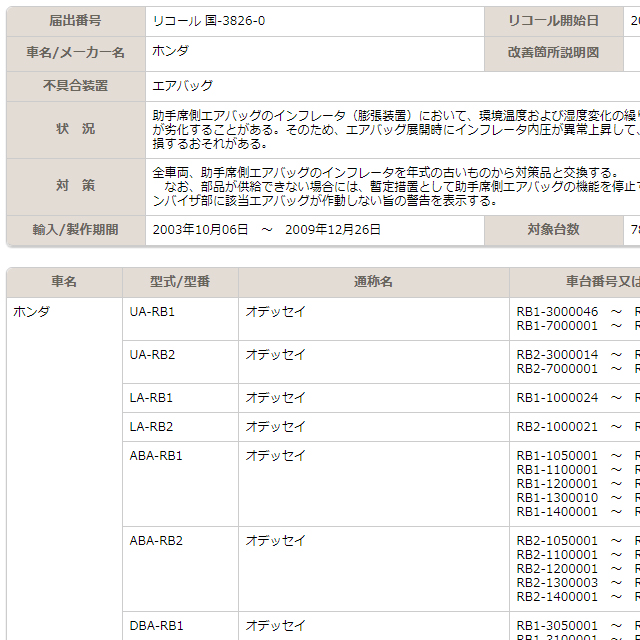This screenshot has height=640, width=640.
Task: Click オデッセイ in the ABA-RB2 row
Action: point(276,541)
